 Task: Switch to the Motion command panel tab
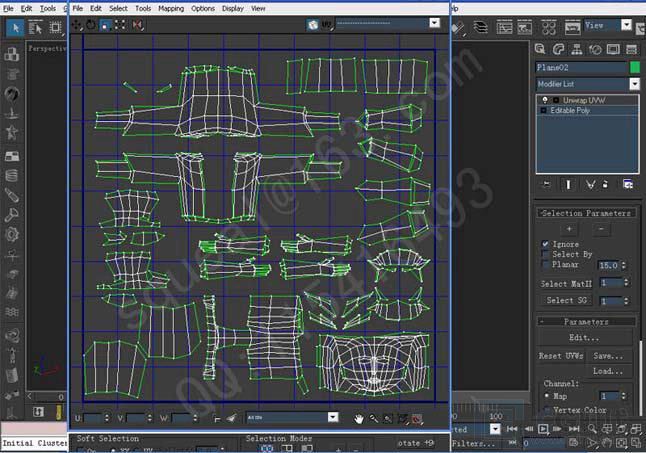pyautogui.click(x=595, y=49)
